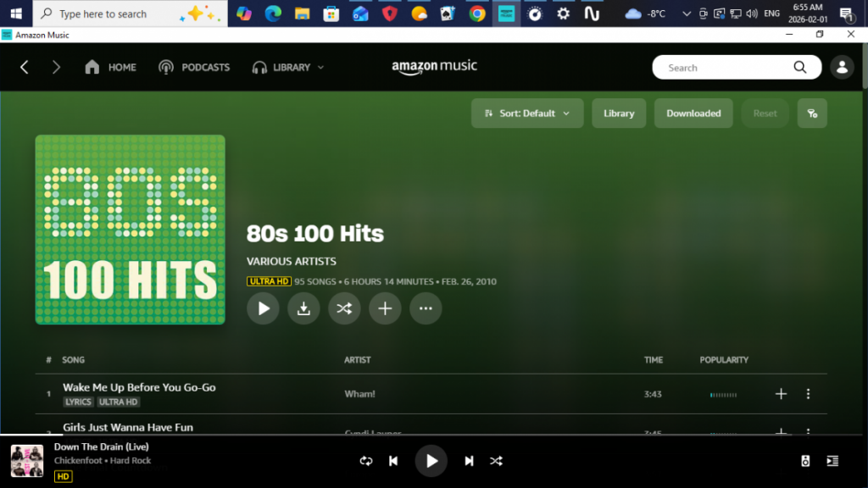The height and width of the screenshot is (488, 868).
Task: Open the user profile icon
Action: [842, 68]
